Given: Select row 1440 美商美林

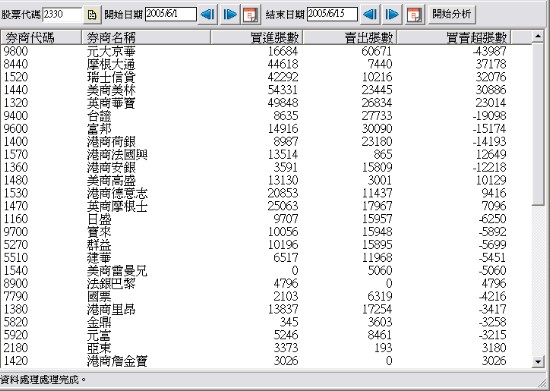Looking at the screenshot, I should 266,90.
